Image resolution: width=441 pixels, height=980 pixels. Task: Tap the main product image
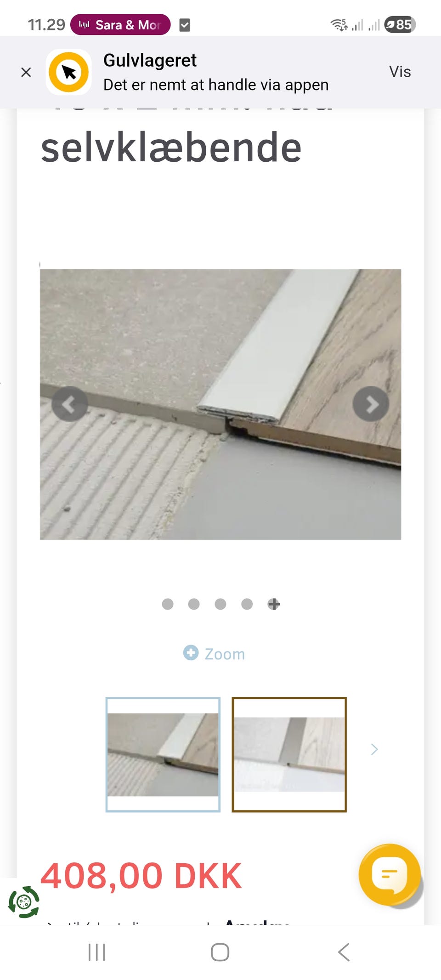220,404
